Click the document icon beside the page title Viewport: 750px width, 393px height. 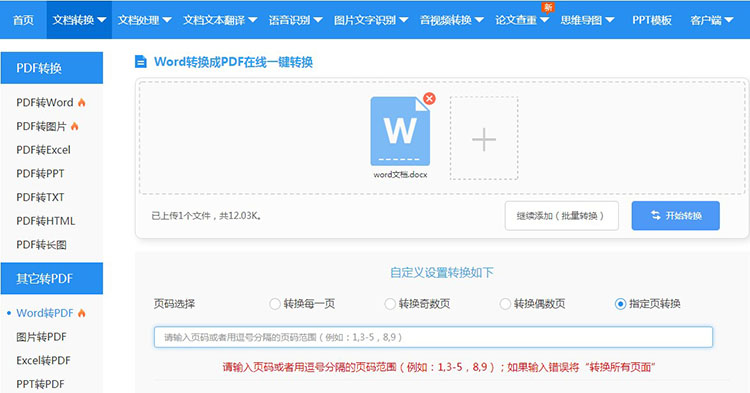coord(141,62)
